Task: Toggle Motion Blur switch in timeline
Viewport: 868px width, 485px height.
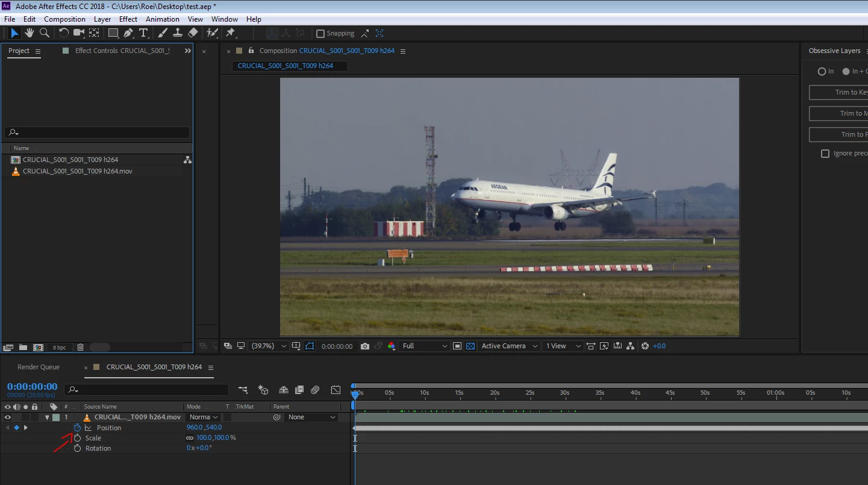Action: click(315, 390)
